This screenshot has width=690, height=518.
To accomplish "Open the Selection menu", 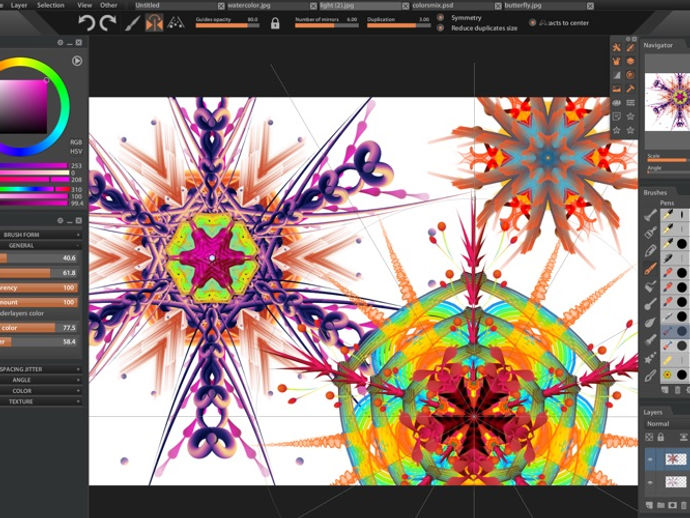I will (x=51, y=5).
